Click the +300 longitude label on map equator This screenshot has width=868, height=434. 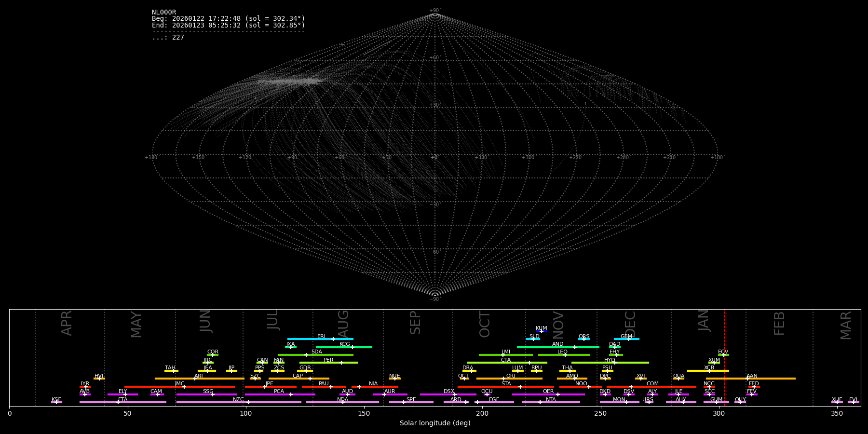tap(528, 158)
